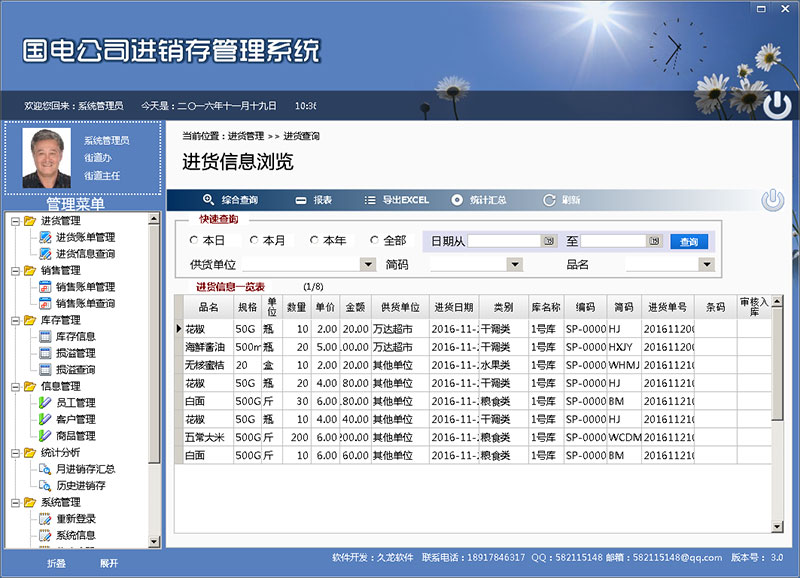Click table scrollbar down arrow

pos(777,527)
